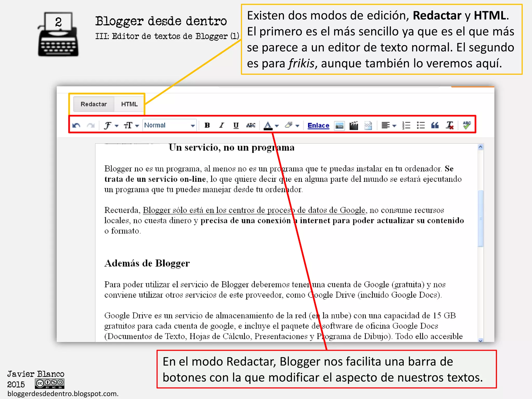Insert an image with the picture icon

(x=339, y=126)
